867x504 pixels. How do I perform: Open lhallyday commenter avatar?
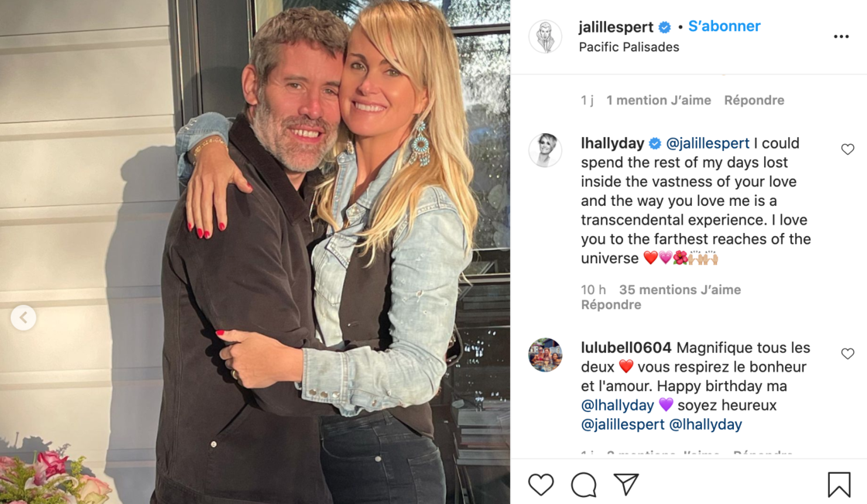click(545, 150)
